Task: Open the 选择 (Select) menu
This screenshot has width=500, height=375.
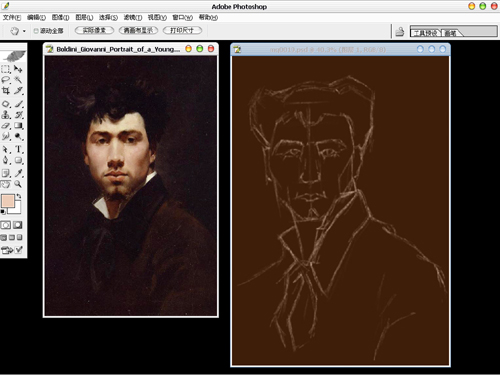Action: [x=108, y=17]
